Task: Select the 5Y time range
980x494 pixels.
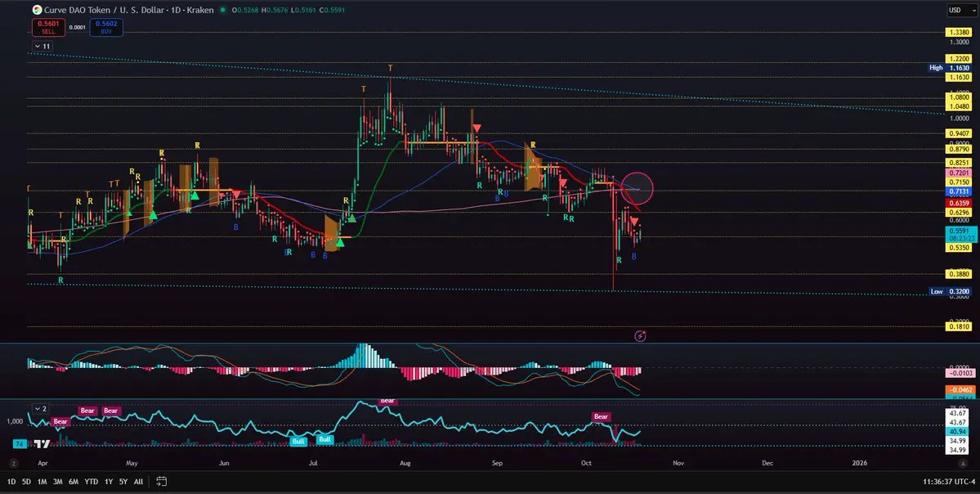Action: pyautogui.click(x=123, y=482)
